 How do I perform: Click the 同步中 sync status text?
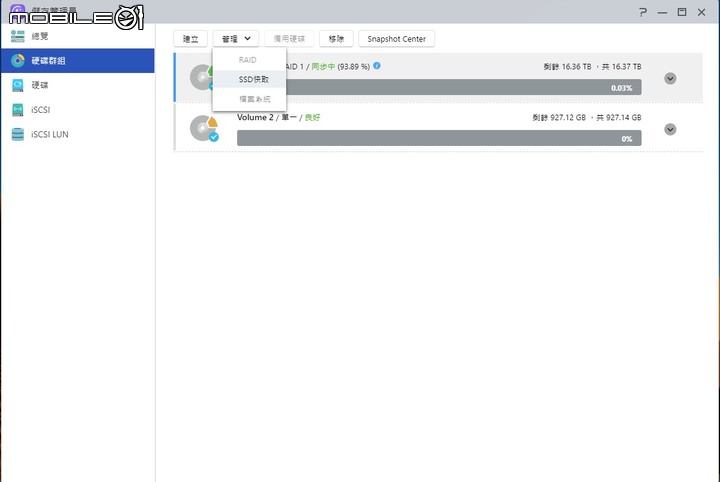coord(323,67)
